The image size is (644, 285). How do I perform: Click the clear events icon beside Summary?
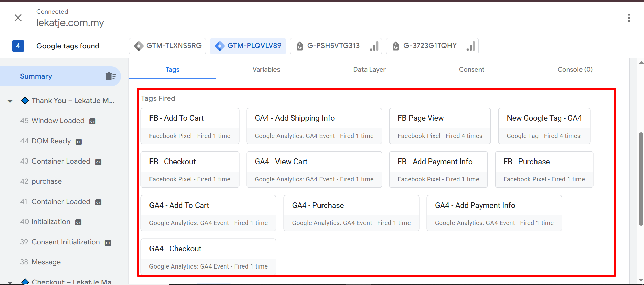coord(111,76)
